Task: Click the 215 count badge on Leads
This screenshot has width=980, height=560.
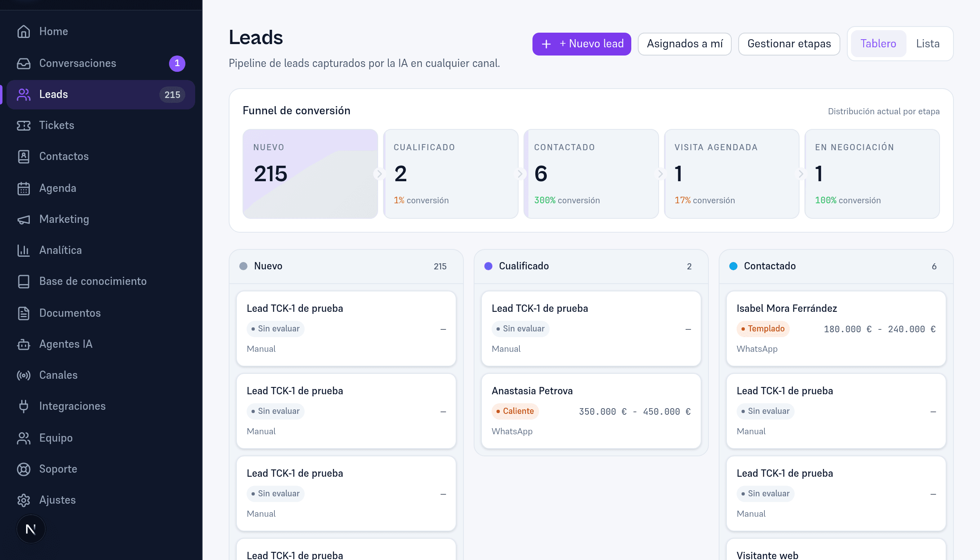Action: (x=172, y=95)
